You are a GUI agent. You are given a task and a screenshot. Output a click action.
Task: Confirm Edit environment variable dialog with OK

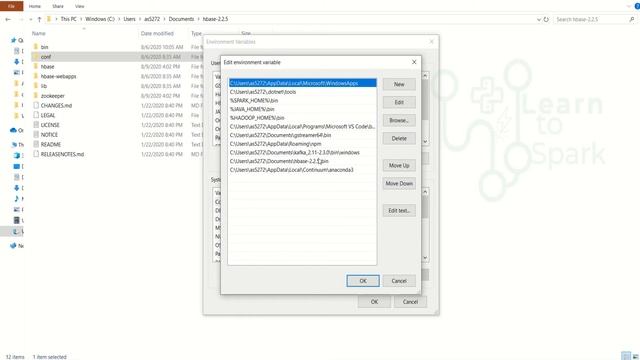363,281
